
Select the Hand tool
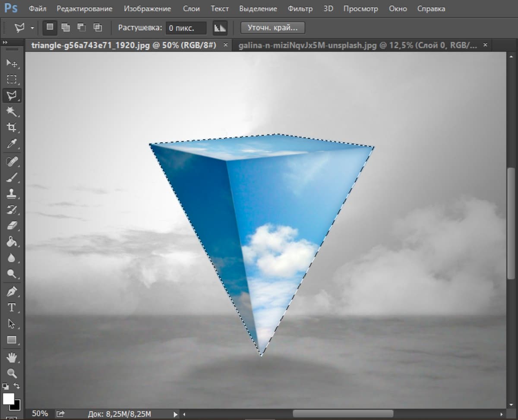click(12, 357)
